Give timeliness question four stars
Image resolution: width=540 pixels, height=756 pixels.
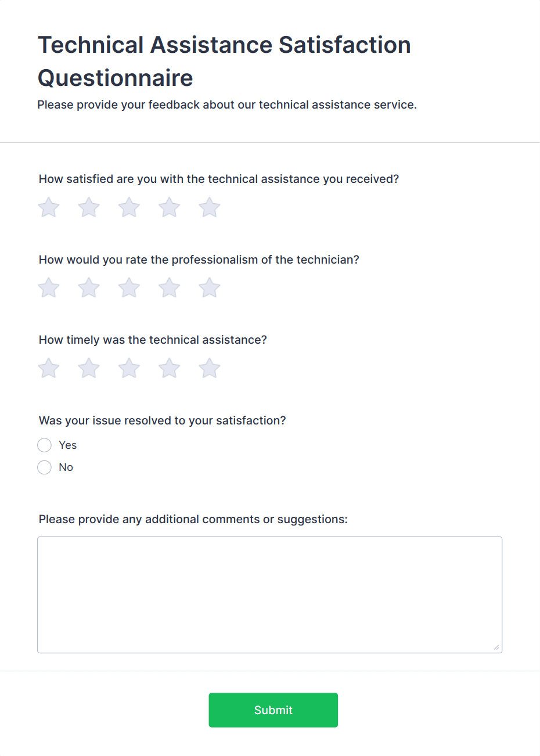(x=170, y=368)
